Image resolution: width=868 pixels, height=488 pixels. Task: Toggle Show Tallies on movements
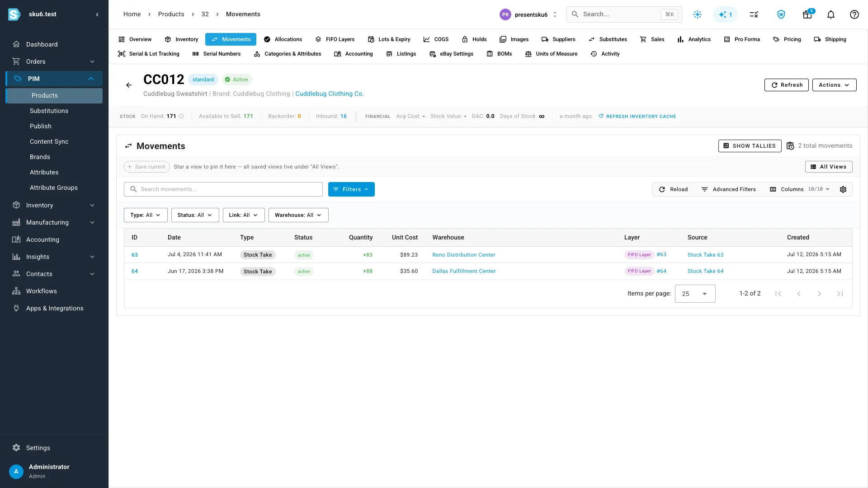[750, 146]
